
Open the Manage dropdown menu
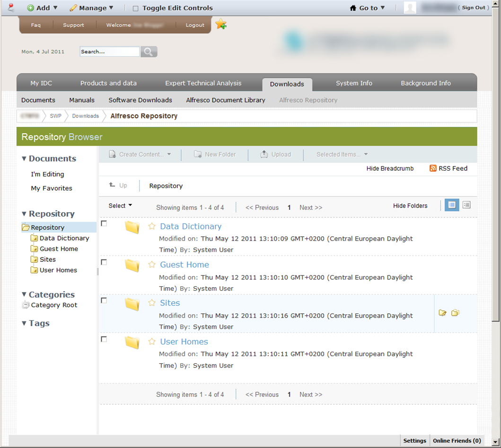point(91,8)
